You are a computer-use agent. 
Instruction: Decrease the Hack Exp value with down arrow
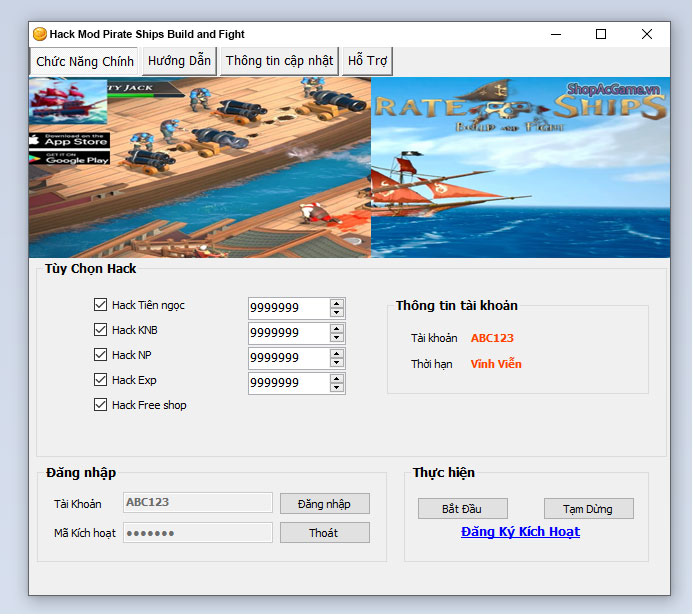[x=337, y=388]
